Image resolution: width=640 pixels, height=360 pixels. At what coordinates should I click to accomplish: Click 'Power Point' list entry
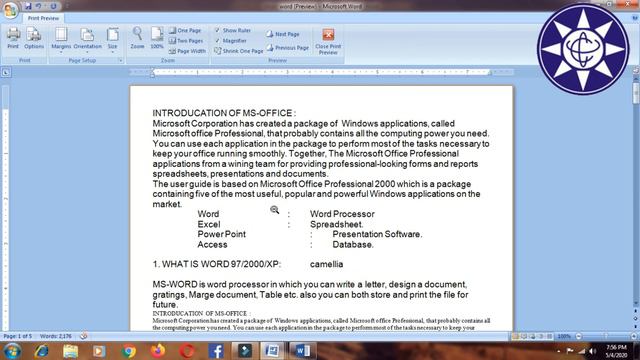point(222,234)
